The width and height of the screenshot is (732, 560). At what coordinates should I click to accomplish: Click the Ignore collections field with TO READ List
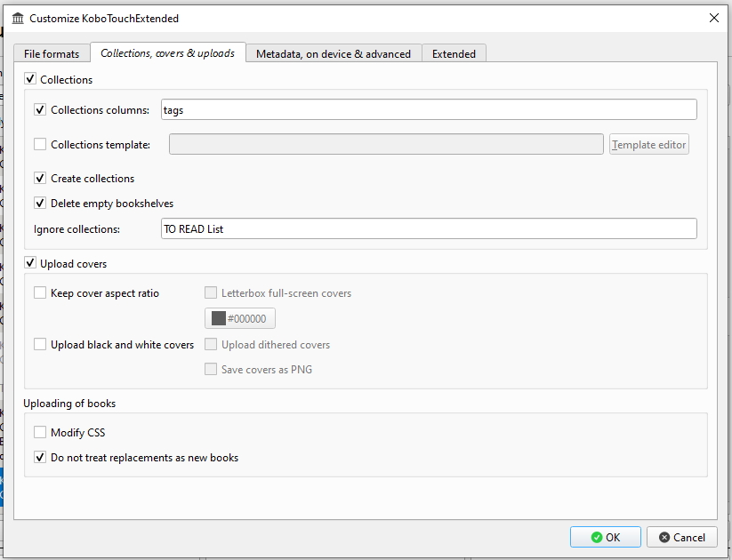point(429,228)
